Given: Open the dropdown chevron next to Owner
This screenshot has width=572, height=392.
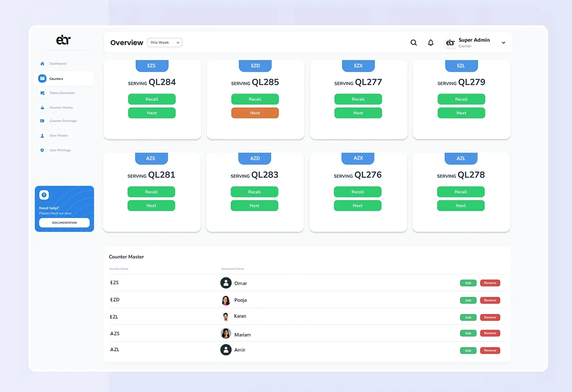Looking at the screenshot, I should tap(503, 42).
